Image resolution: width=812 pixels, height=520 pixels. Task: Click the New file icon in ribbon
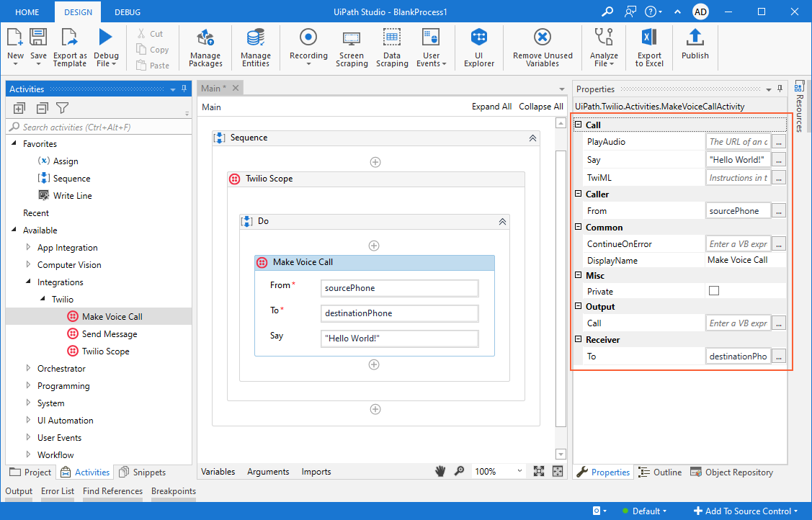(14, 37)
